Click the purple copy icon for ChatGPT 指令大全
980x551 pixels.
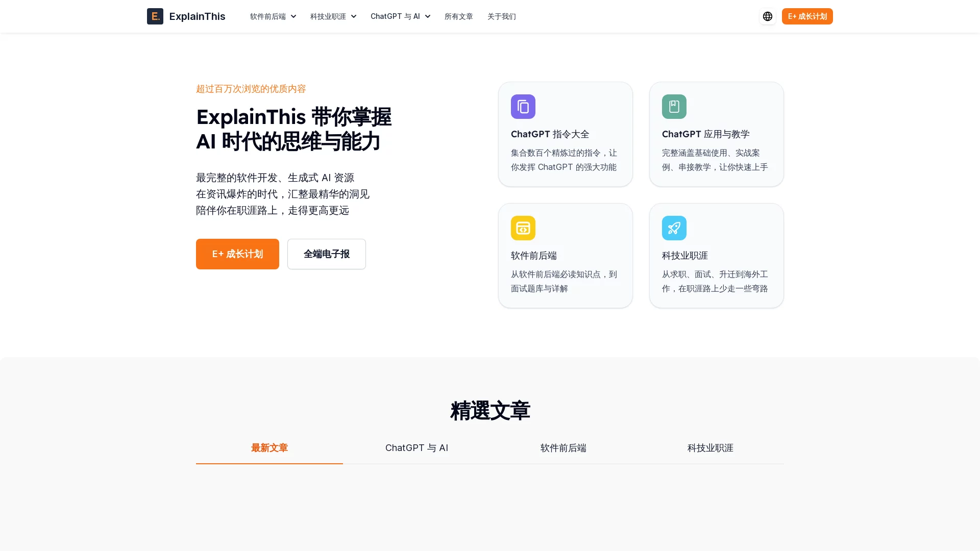click(x=523, y=107)
